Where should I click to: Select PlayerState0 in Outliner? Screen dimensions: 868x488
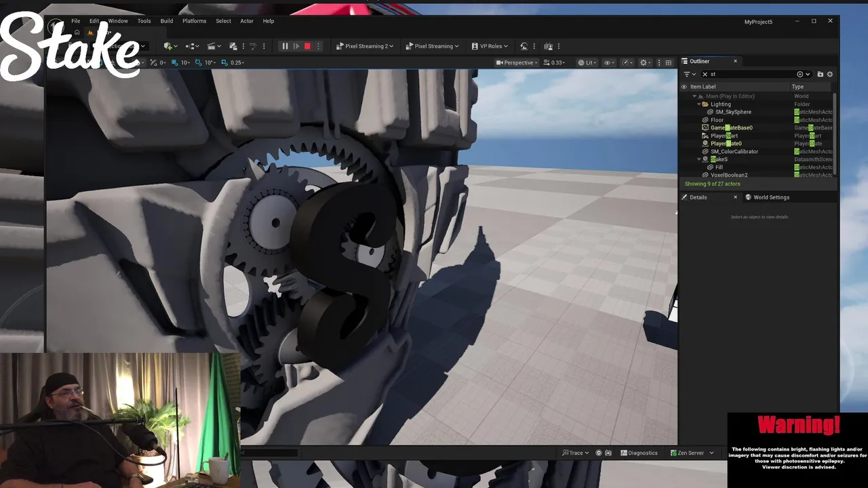coord(726,144)
